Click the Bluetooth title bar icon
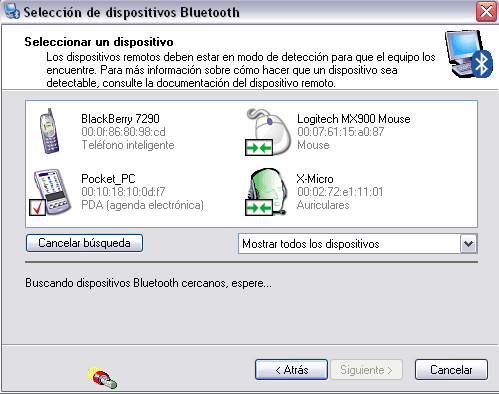 pos(12,11)
